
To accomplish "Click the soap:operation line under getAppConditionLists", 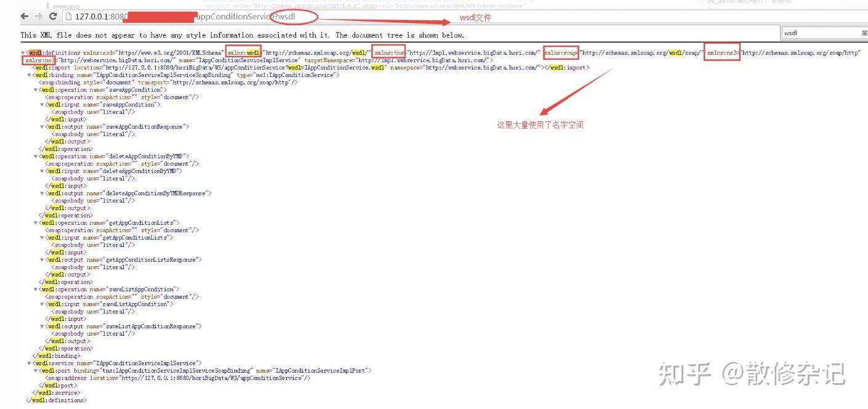I will pyautogui.click(x=122, y=230).
